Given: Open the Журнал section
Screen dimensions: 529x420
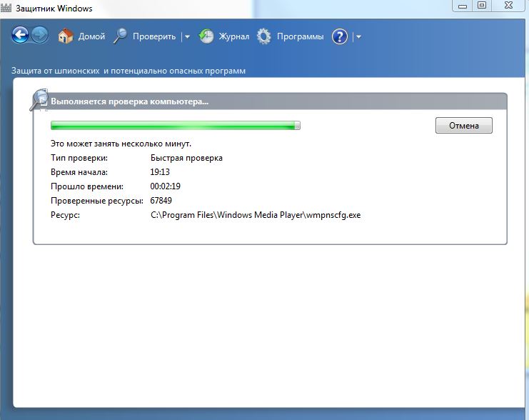Looking at the screenshot, I should [233, 36].
